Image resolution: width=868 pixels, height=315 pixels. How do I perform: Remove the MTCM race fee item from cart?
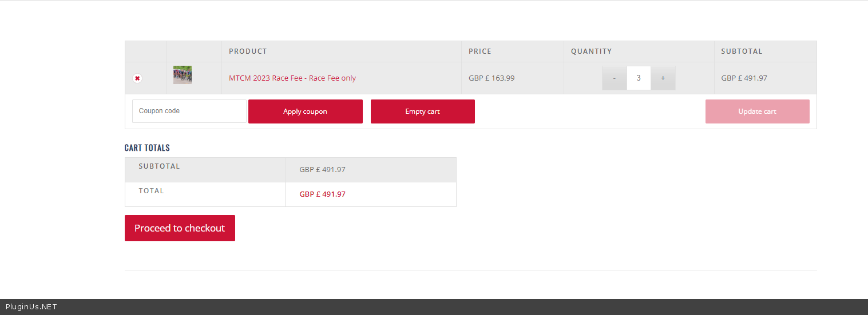click(137, 78)
